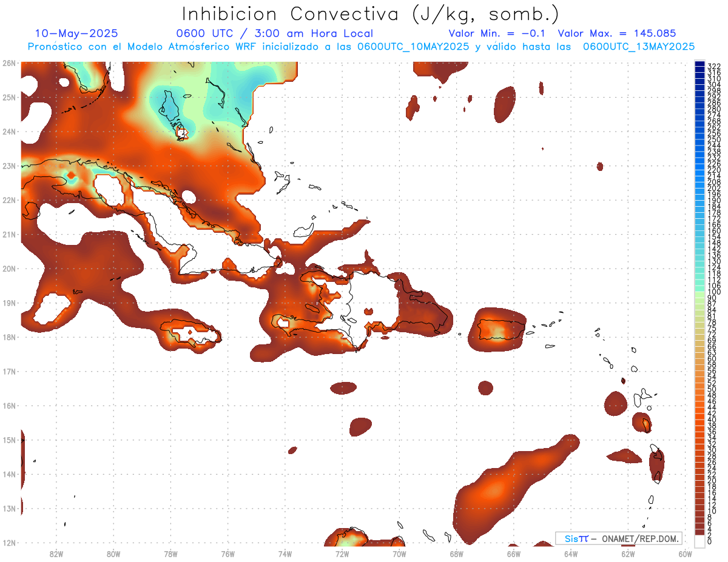Click the 78W longitude label

170,553
